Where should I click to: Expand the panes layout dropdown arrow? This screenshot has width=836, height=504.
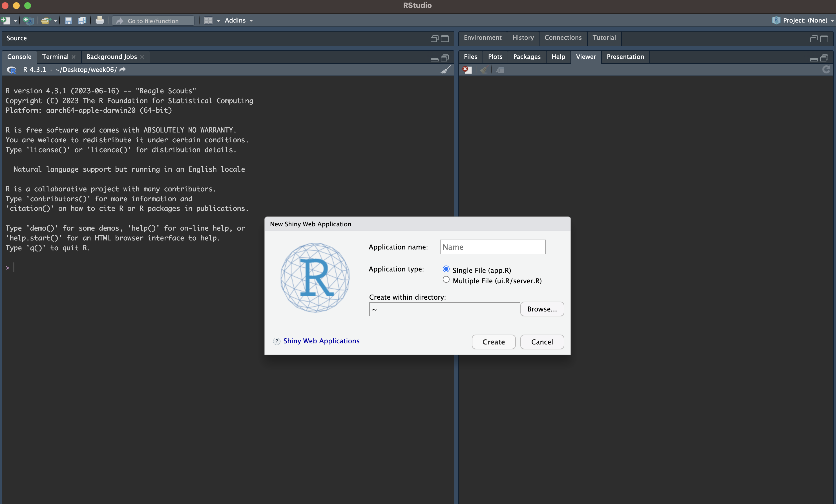pyautogui.click(x=218, y=21)
